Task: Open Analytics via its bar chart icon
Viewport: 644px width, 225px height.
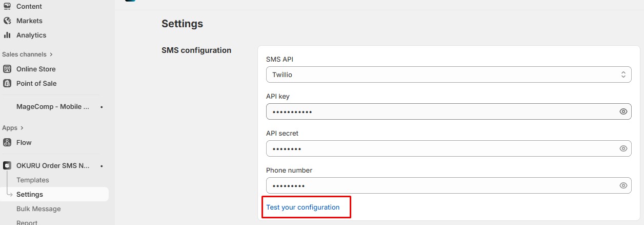Action: tap(7, 35)
